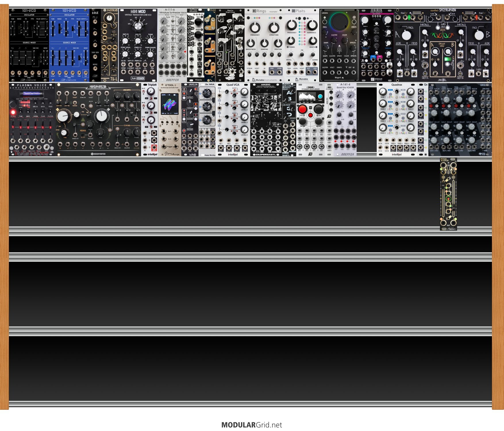Open the Osiris wavetable oscillator module
The width and height of the screenshot is (504, 431).
click(x=377, y=45)
